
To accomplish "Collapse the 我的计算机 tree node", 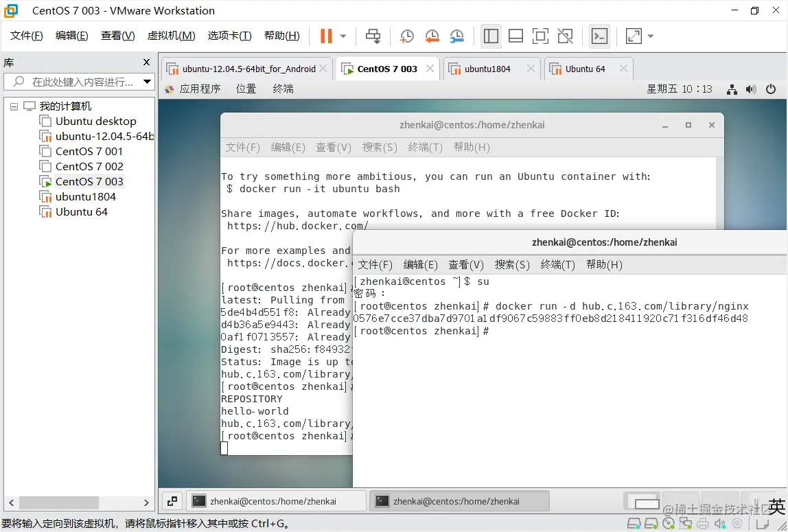I will coord(14,106).
